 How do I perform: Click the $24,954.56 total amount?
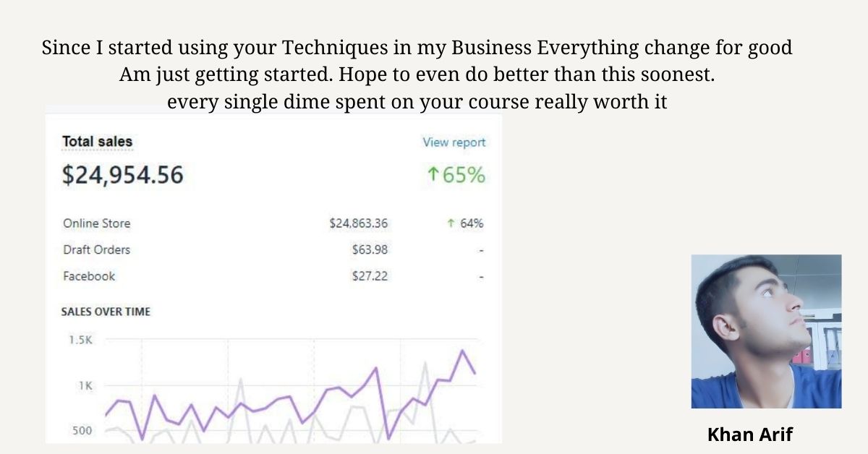coord(123,175)
